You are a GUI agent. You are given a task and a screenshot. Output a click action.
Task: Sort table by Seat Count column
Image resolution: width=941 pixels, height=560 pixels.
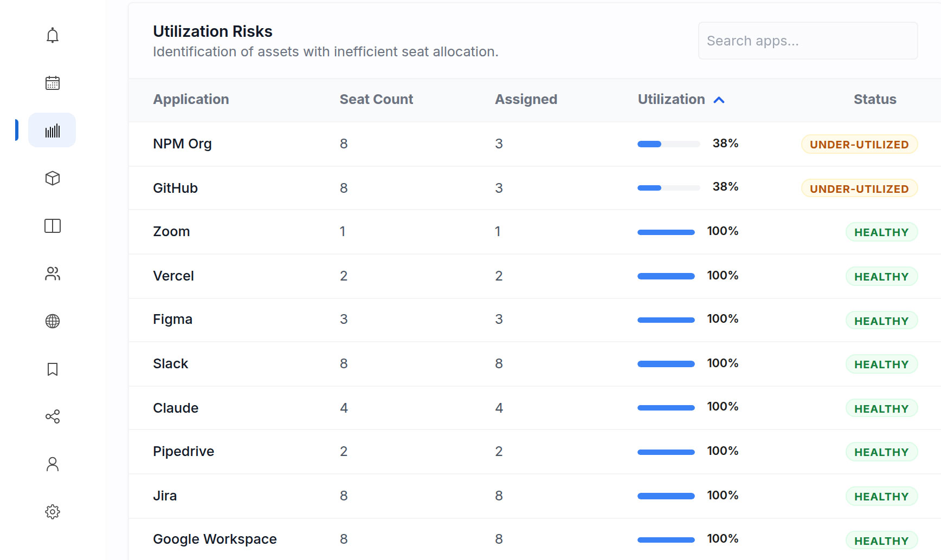tap(376, 99)
